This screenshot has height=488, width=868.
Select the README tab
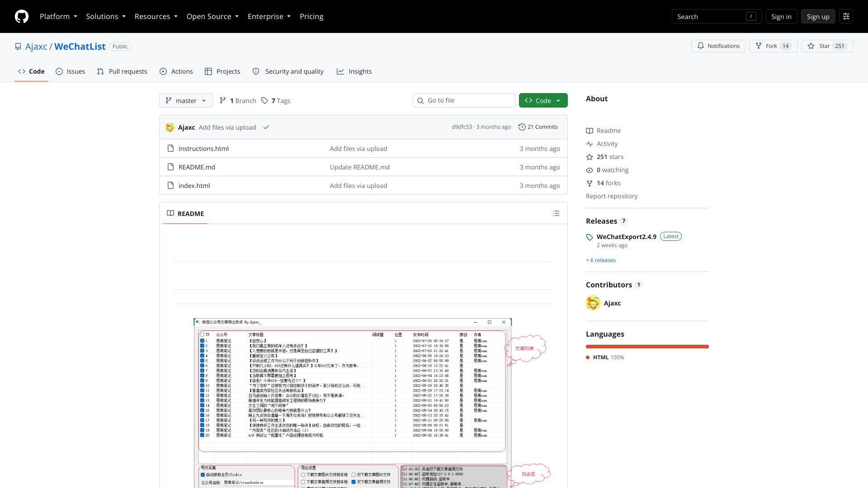click(185, 213)
